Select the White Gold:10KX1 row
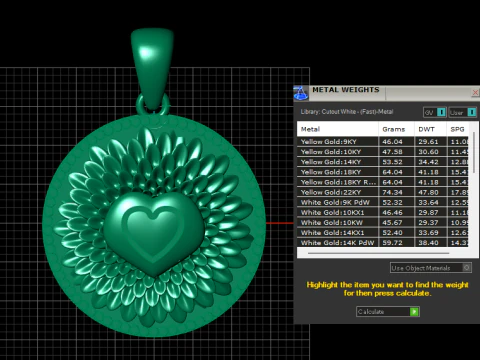This screenshot has height=360, width=480. pos(382,212)
